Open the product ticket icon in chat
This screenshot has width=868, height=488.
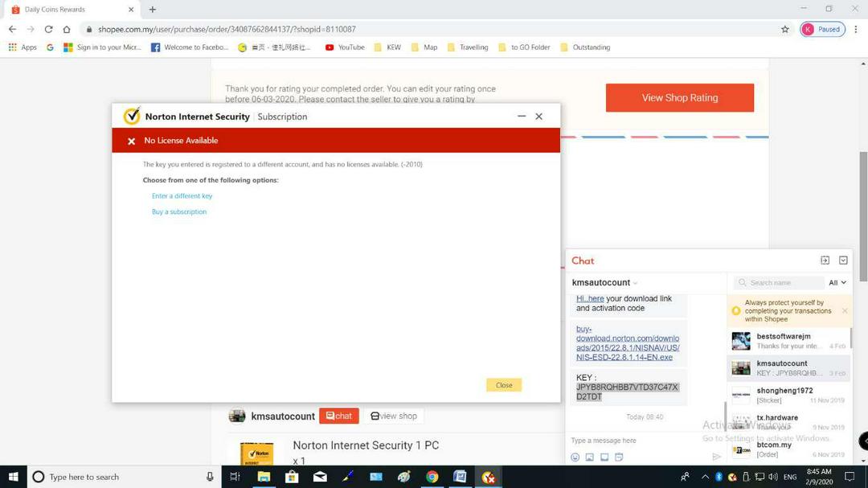pos(604,457)
